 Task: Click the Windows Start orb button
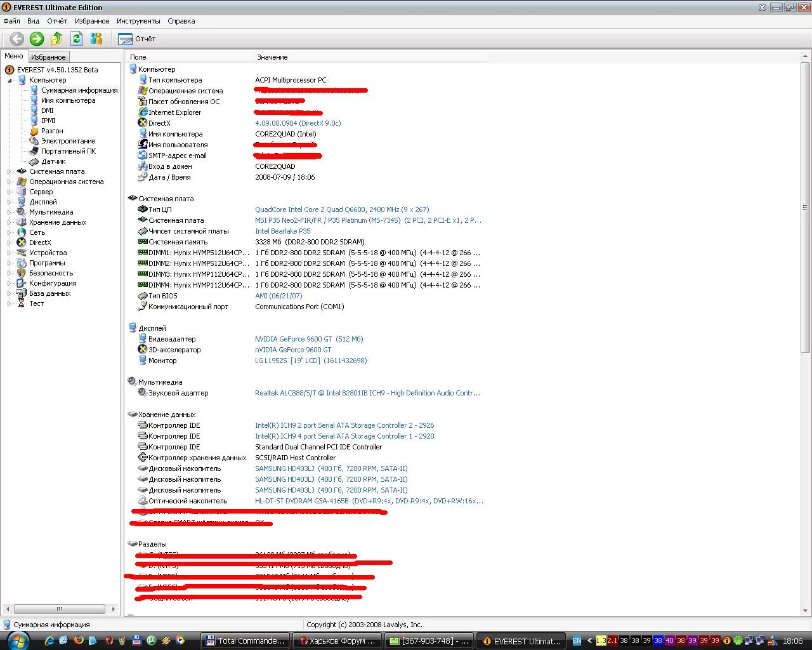point(17,640)
